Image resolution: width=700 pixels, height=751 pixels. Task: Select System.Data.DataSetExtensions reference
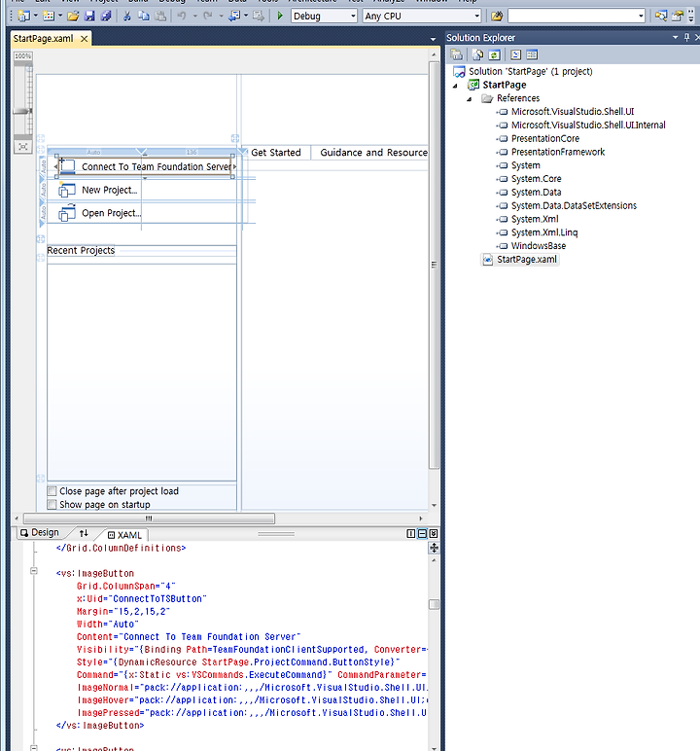[x=574, y=205]
